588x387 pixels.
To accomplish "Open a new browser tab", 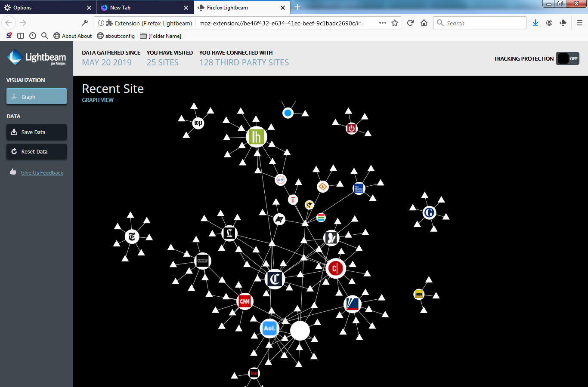I will point(297,7).
